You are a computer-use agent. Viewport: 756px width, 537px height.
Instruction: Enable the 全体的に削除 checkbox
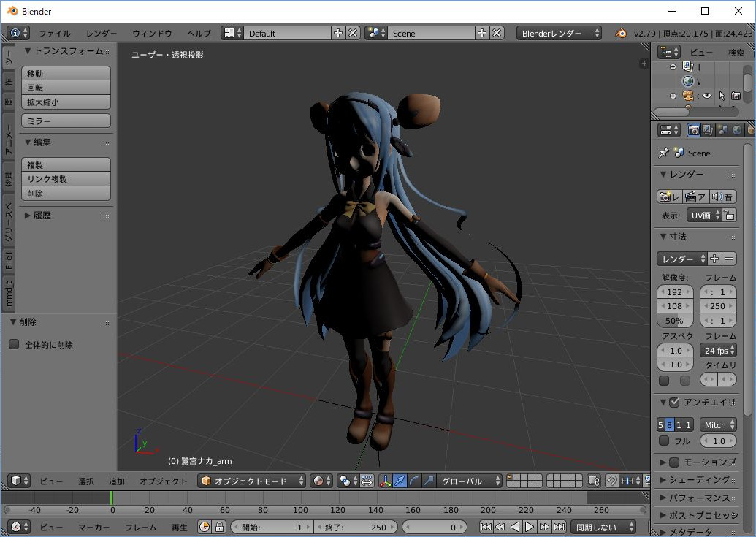click(14, 344)
